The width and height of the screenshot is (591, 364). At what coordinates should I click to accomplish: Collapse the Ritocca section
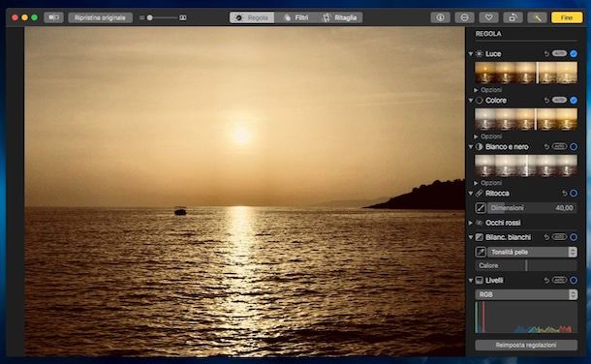(x=471, y=194)
